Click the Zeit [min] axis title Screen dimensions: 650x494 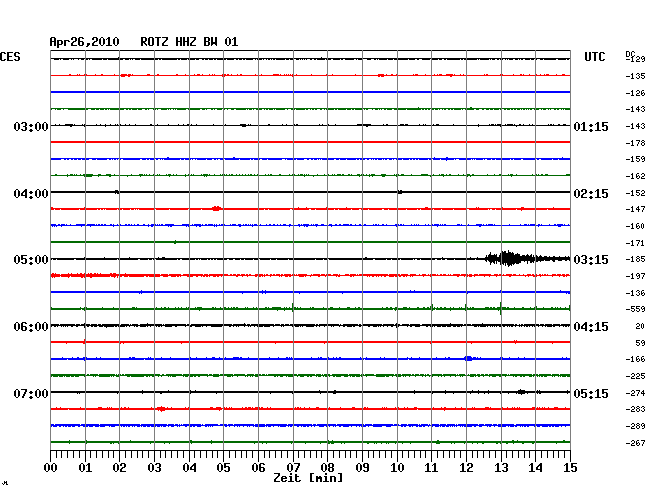click(x=308, y=478)
